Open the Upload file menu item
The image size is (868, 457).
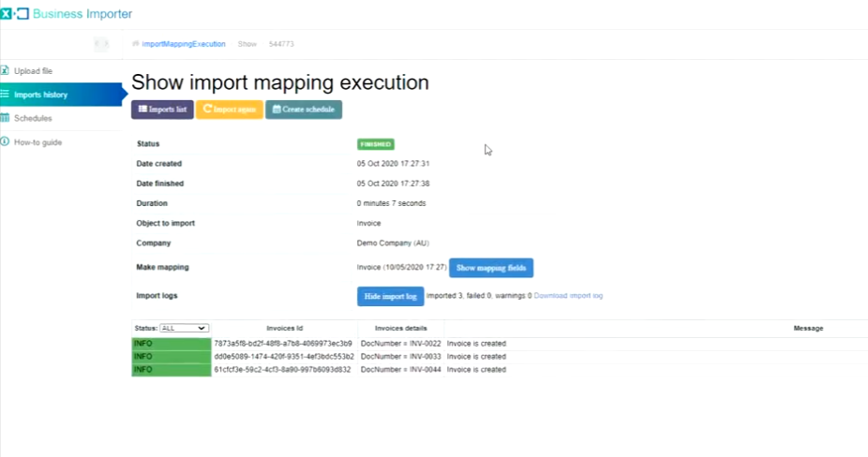34,71
